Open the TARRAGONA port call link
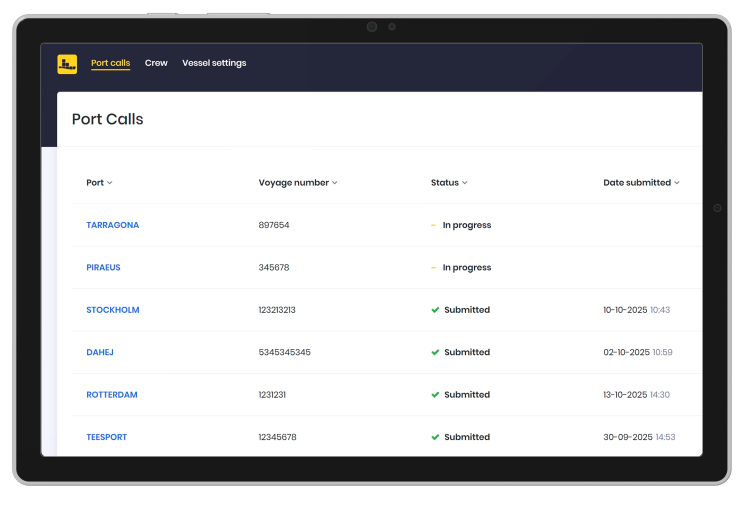The image size is (750, 510). 113,225
